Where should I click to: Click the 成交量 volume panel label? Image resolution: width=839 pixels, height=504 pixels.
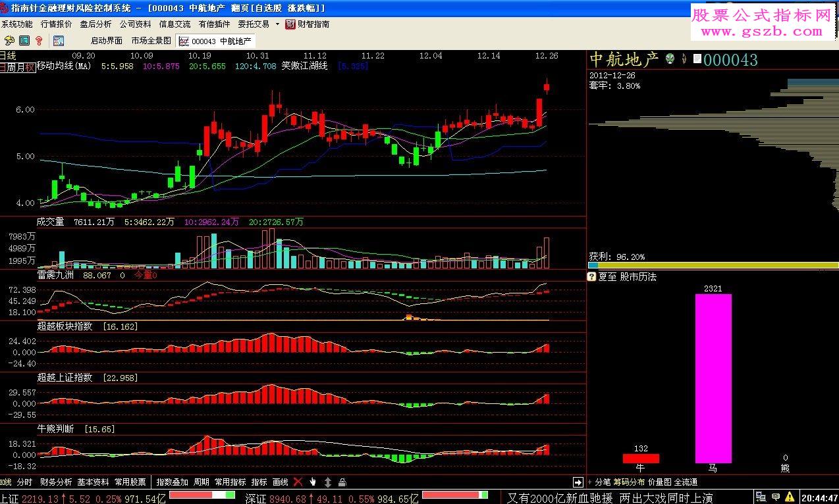[51, 222]
